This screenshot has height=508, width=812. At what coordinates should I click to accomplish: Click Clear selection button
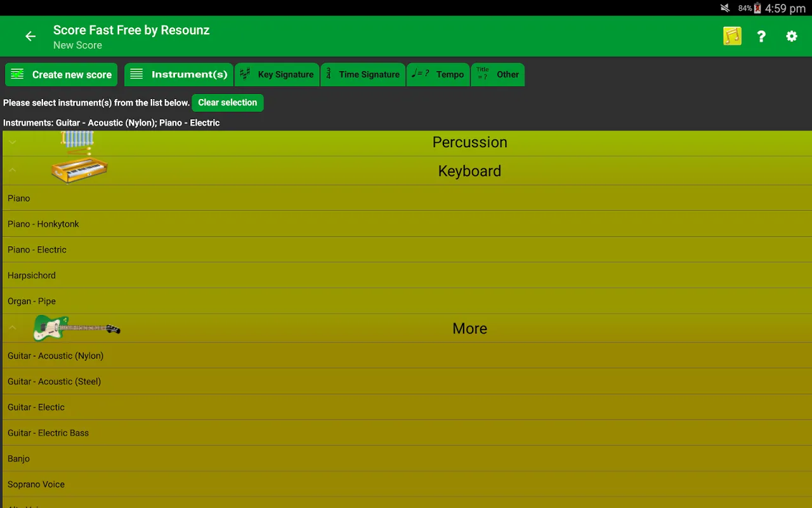pos(227,102)
